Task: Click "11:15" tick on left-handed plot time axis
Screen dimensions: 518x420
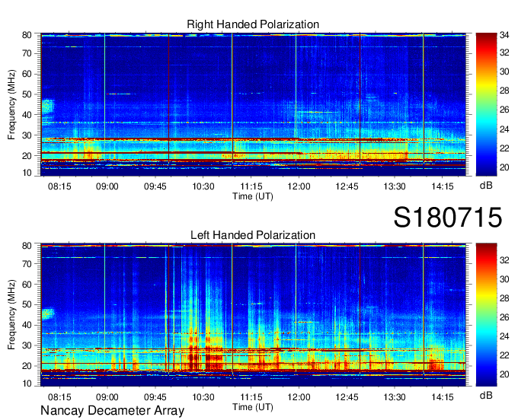Action: pyautogui.click(x=251, y=397)
